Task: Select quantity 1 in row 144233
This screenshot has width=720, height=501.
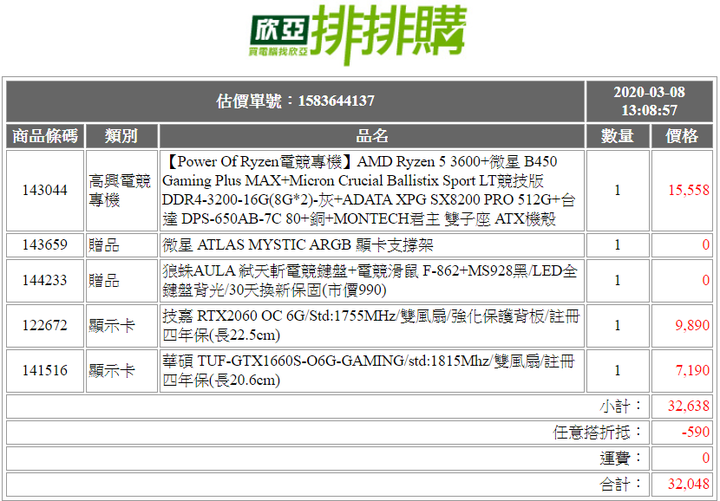Action: [617, 280]
